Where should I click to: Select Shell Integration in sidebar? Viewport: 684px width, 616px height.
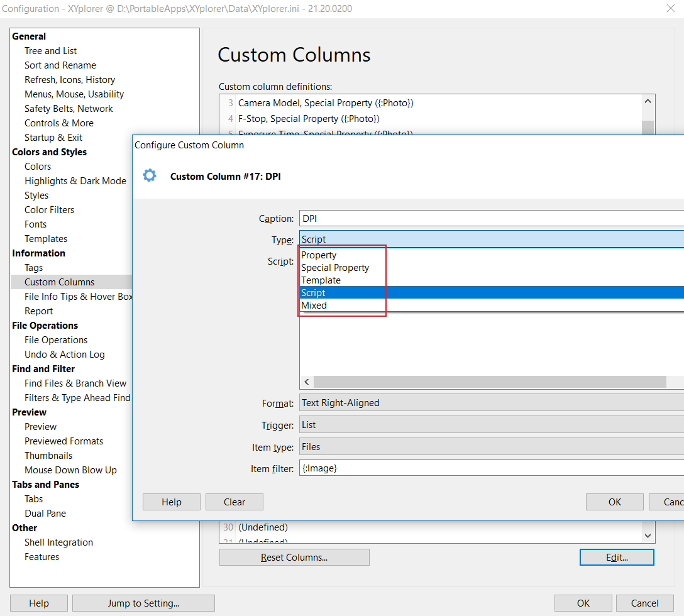pyautogui.click(x=58, y=542)
